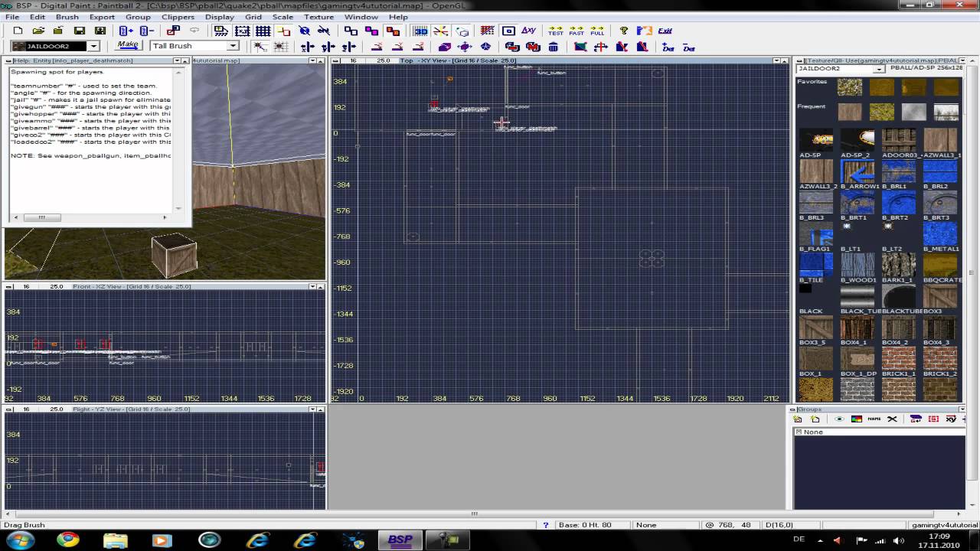Click the undo arrow icon
The height and width of the screenshot is (551, 980).
click(x=194, y=31)
